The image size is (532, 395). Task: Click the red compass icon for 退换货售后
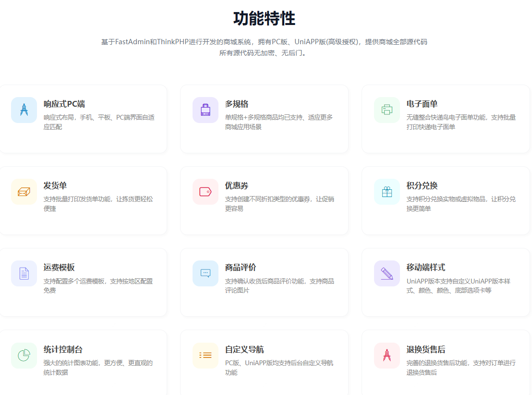[x=387, y=356]
